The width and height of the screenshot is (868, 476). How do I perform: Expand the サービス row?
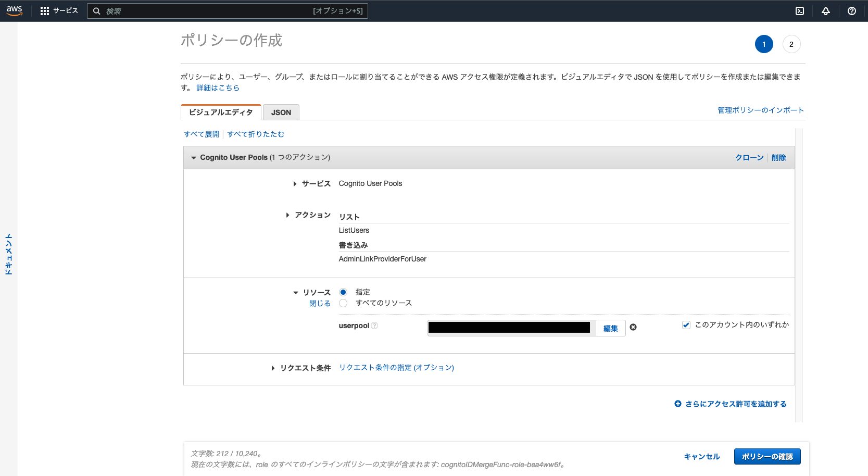click(x=295, y=184)
